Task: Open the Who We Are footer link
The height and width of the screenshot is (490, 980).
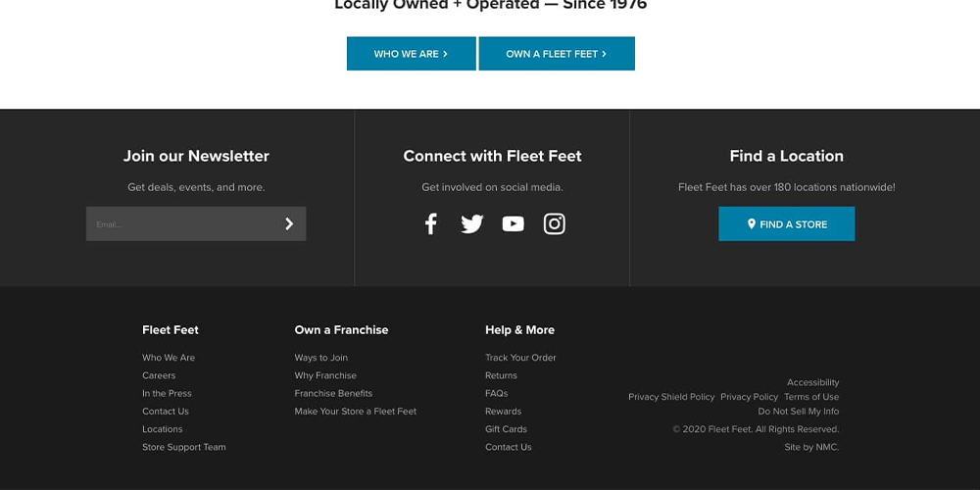Action: tap(169, 358)
